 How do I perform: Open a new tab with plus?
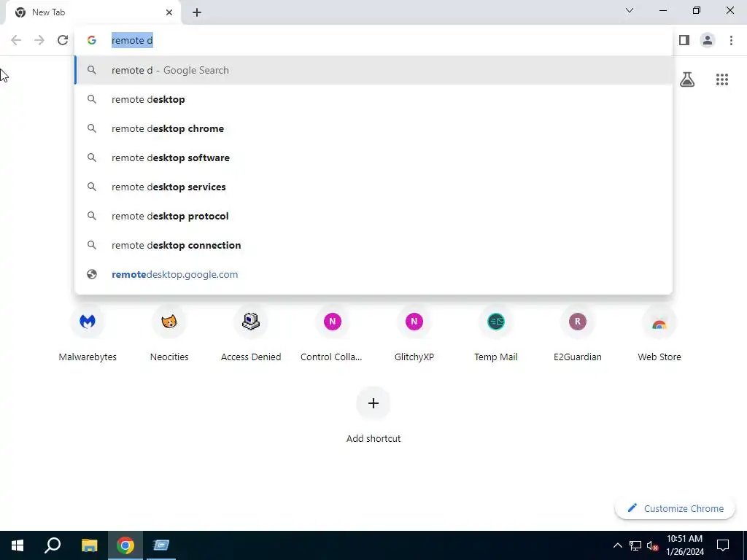coord(197,12)
